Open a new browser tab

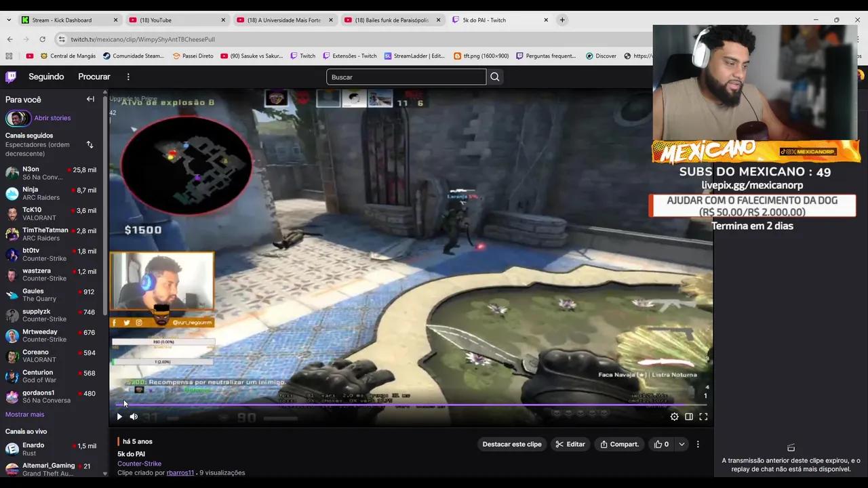tap(562, 20)
